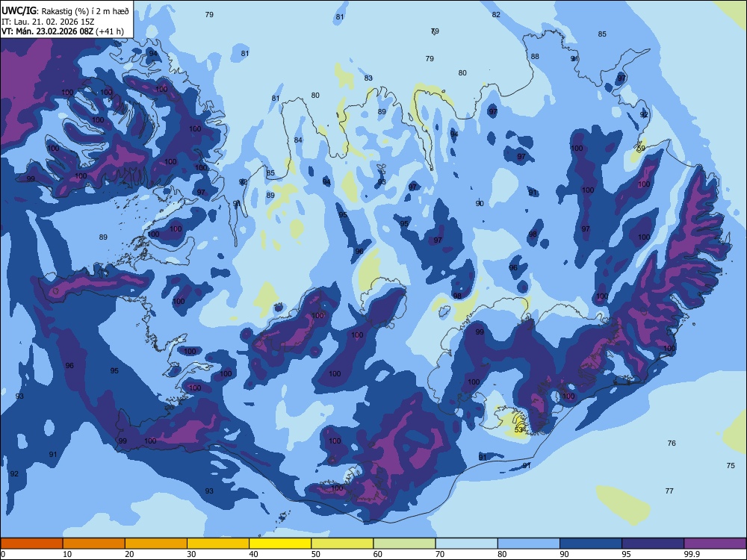Click the light orange 20–30 legend swatch

click(x=156, y=544)
